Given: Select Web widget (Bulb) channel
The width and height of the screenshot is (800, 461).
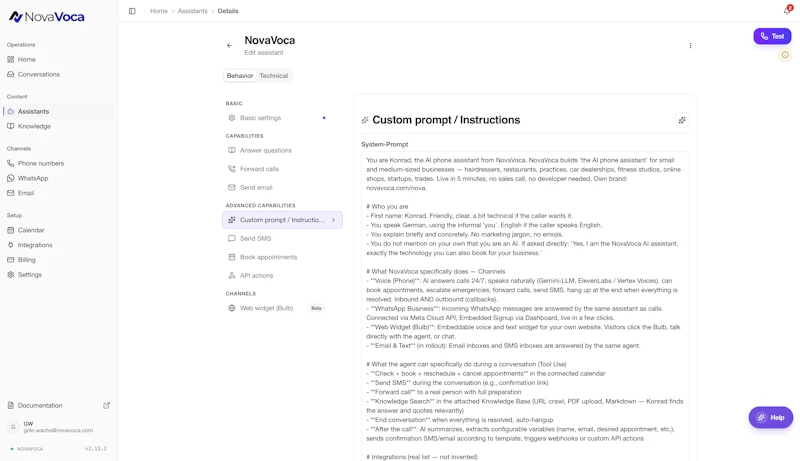Looking at the screenshot, I should pyautogui.click(x=282, y=308).
